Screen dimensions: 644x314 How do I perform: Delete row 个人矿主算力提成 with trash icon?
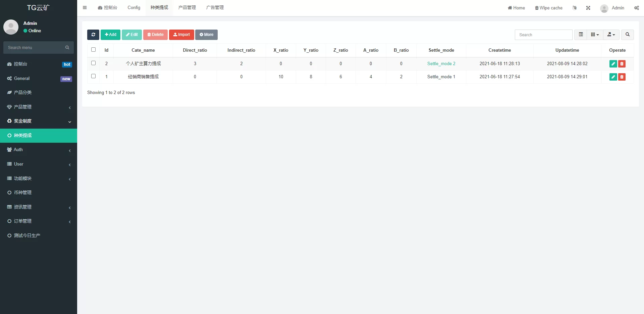coord(622,64)
